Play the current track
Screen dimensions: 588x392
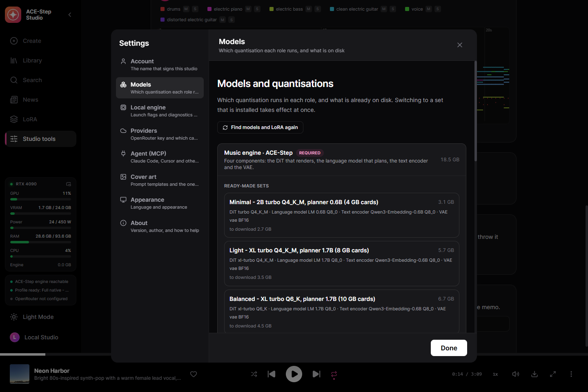click(x=294, y=374)
